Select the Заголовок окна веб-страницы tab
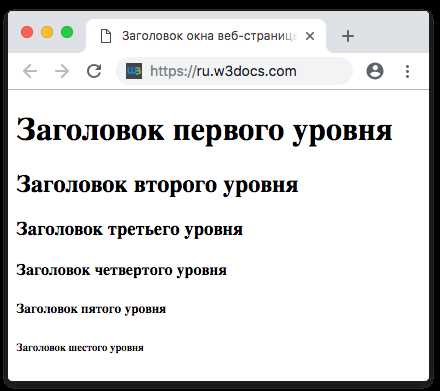This screenshot has height=391, width=440. 206,36
